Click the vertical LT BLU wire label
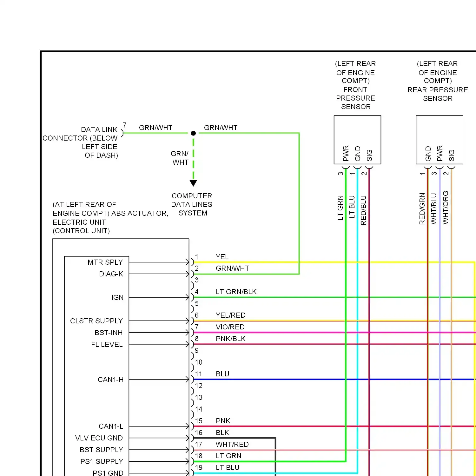This screenshot has height=476, width=476. tap(352, 207)
